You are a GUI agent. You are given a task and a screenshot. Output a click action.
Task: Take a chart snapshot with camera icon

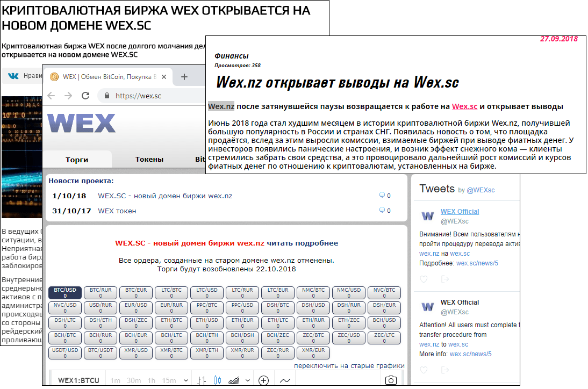click(391, 380)
